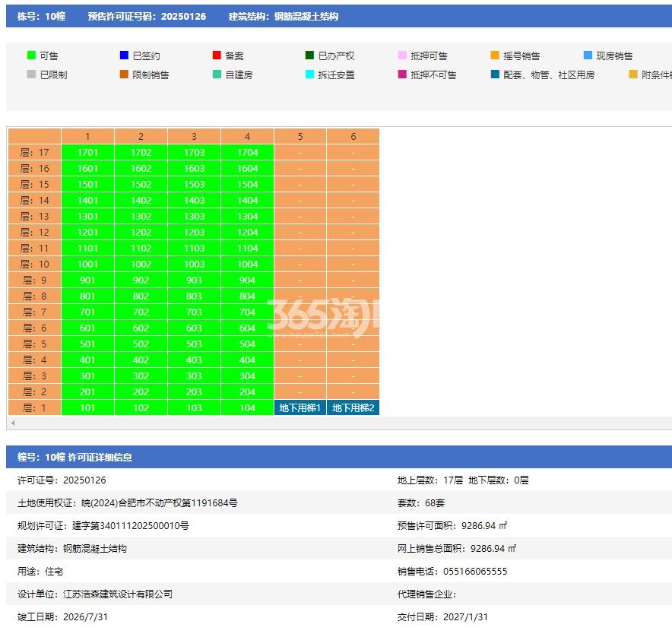Click the 配套、物管、社区用房 legend swatch
The height and width of the screenshot is (637, 672).
495,74
